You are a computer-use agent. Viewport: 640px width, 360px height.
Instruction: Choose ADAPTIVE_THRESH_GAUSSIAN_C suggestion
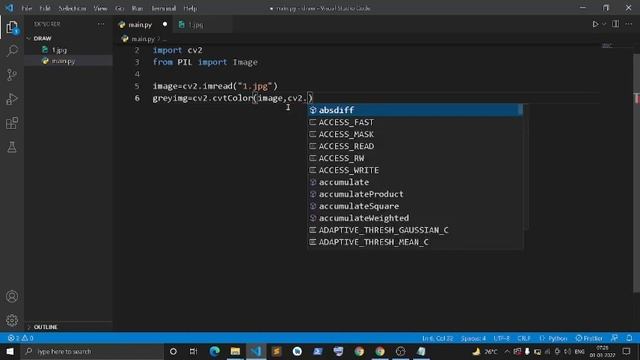pos(415,230)
